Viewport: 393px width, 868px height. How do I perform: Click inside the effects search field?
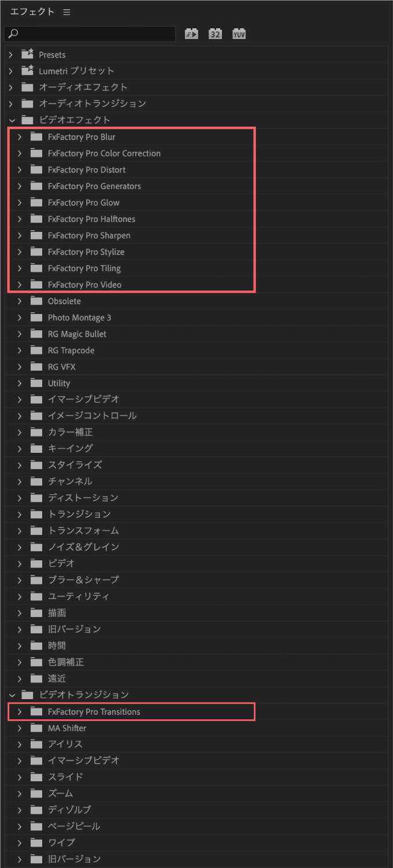(x=92, y=34)
